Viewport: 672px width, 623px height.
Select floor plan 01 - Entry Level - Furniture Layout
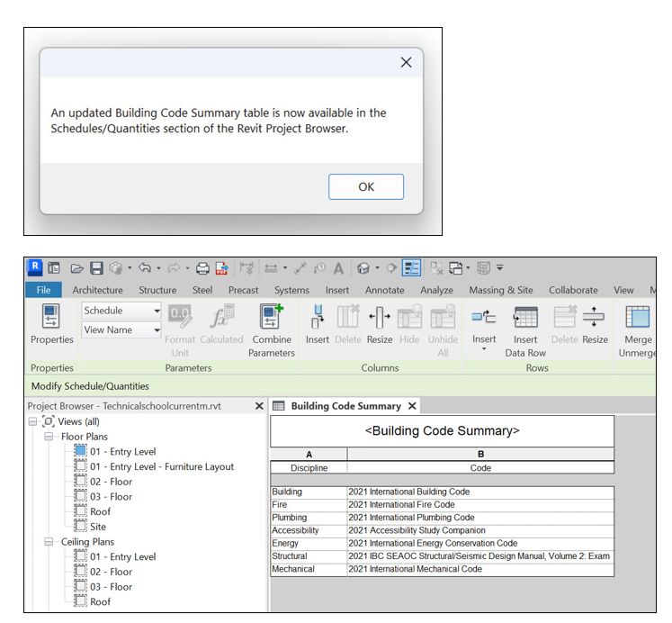[x=162, y=466]
